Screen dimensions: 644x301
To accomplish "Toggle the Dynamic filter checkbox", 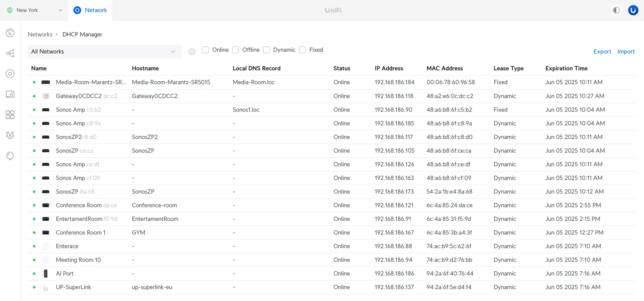I will coord(267,50).
